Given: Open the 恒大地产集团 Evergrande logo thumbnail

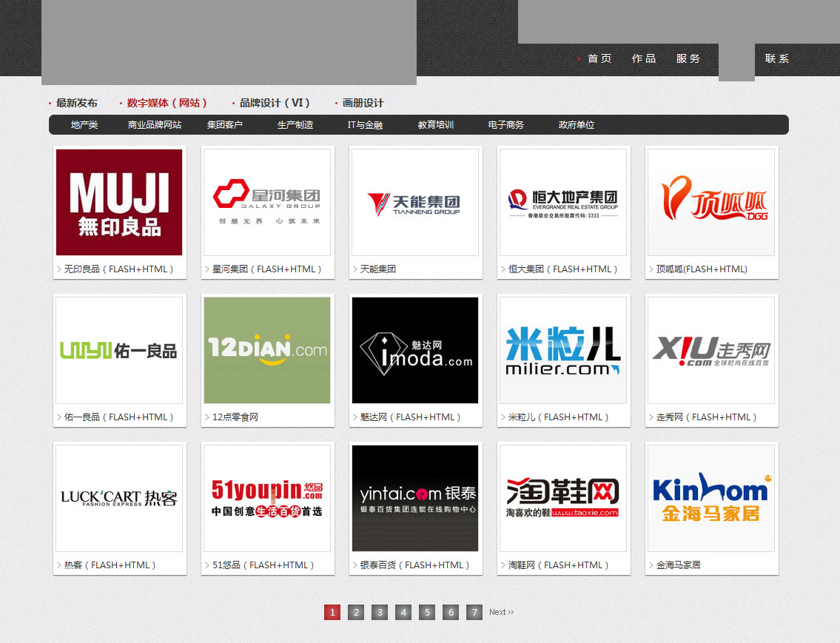Looking at the screenshot, I should pos(563,203).
